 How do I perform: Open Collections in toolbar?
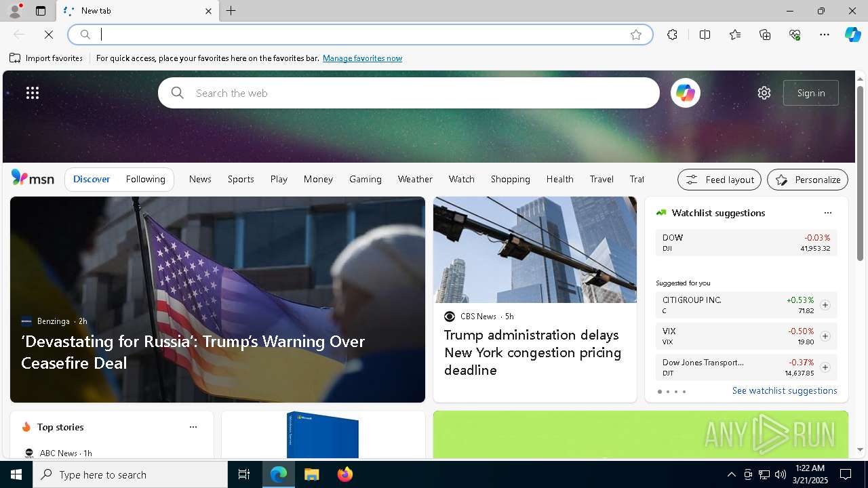click(x=765, y=35)
